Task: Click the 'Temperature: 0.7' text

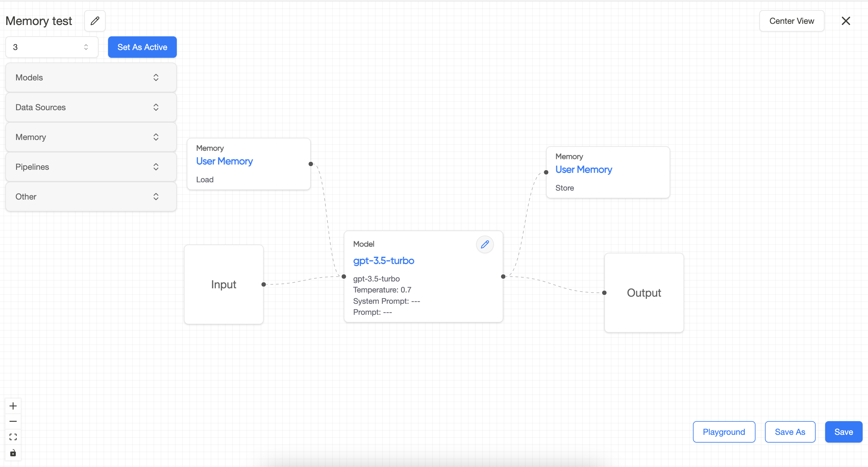Action: (x=382, y=290)
